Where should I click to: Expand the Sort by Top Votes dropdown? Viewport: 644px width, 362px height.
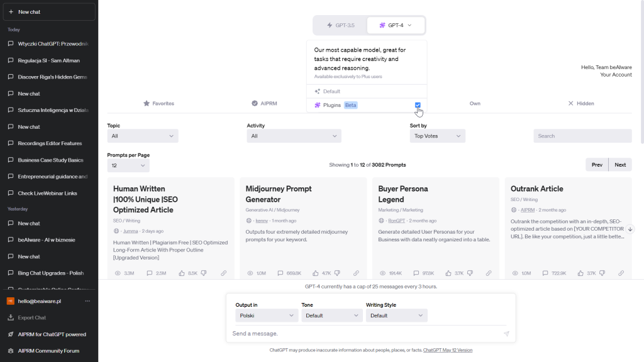pos(437,136)
